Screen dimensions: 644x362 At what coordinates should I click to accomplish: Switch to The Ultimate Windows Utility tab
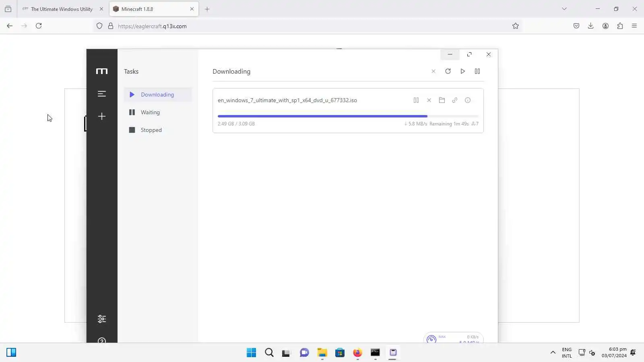[62, 9]
